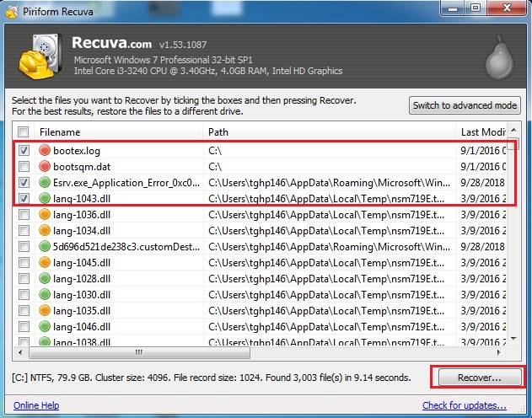The image size is (532, 418).
Task: Click green status icon of lang-1046.dll
Action: (45, 327)
